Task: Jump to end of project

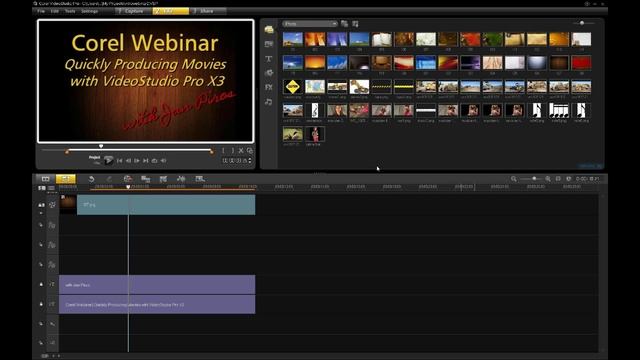Action: pos(146,161)
